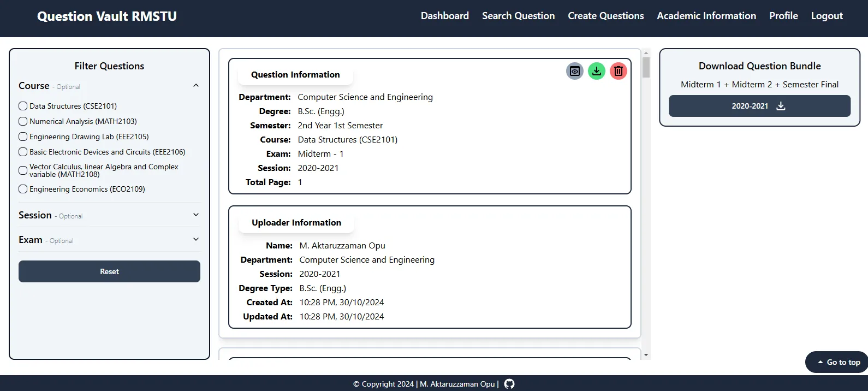Open the GitHub icon in footer
The height and width of the screenshot is (391, 868).
point(509,384)
